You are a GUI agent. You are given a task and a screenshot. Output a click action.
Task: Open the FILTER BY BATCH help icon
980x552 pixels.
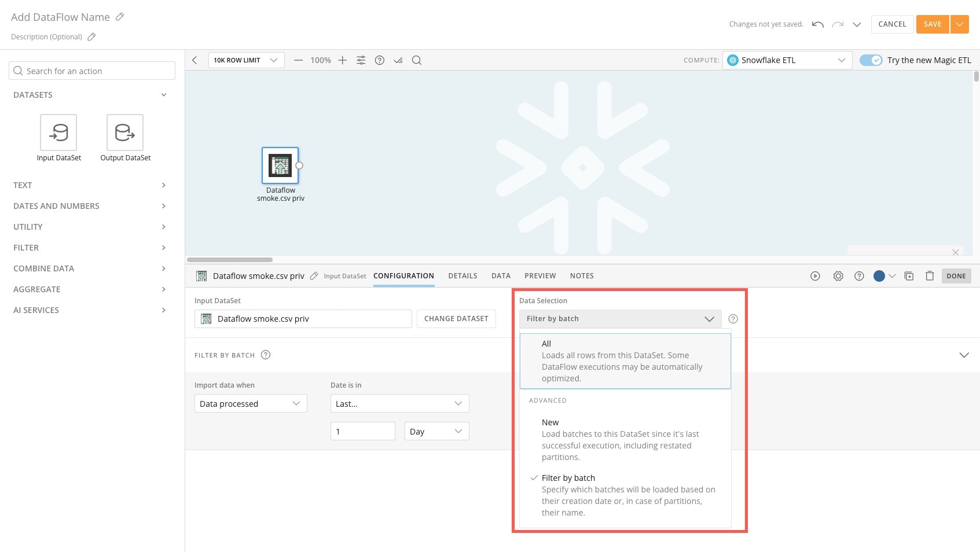(x=266, y=355)
